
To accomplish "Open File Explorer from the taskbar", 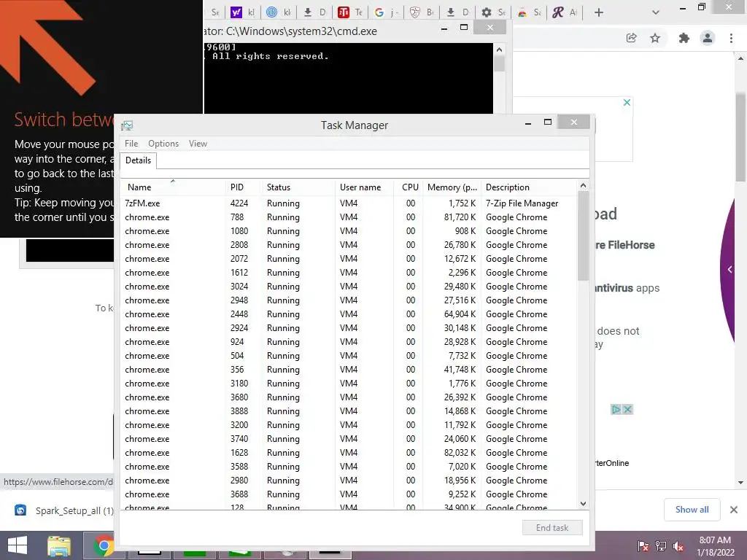I will coord(59,545).
